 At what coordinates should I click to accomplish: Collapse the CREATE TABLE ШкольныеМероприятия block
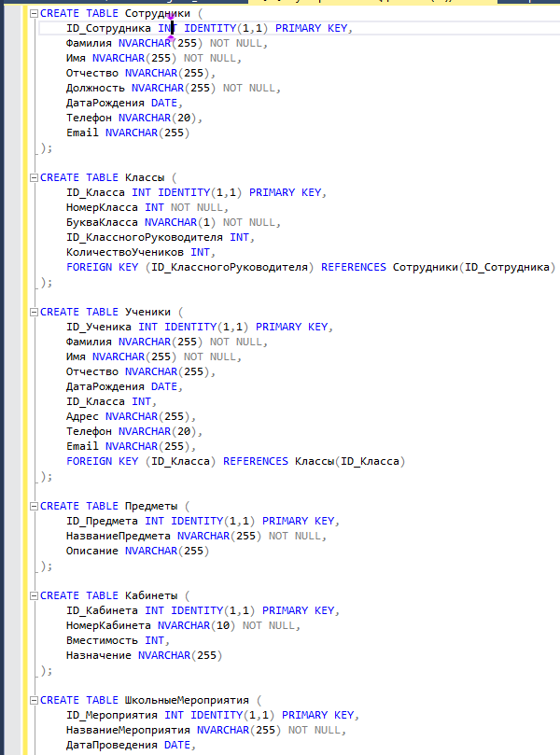34,700
